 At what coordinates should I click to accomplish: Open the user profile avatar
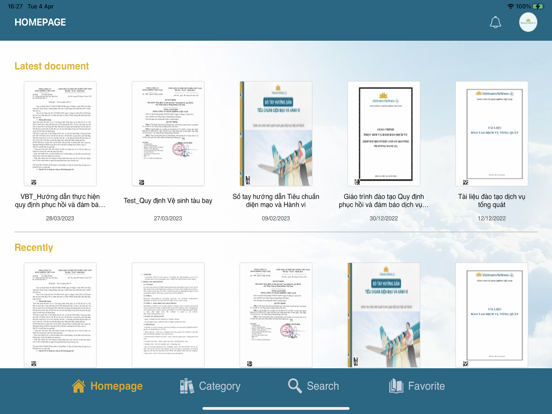(x=528, y=22)
